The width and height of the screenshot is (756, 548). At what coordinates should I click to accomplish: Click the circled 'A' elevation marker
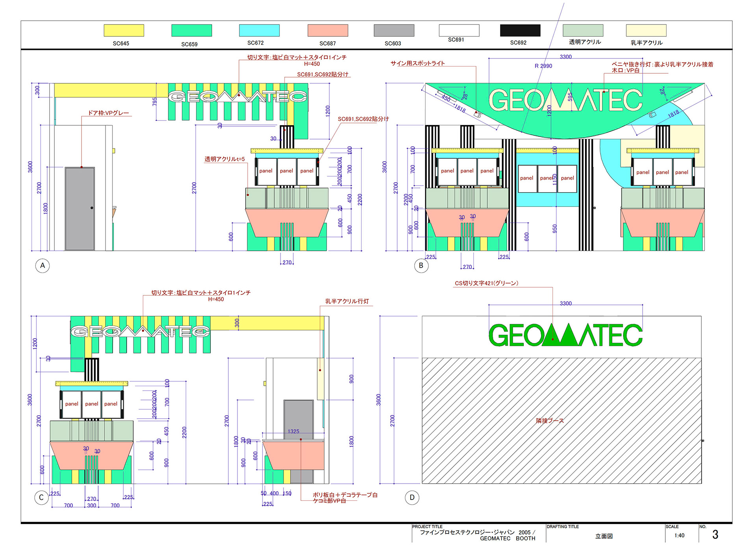(43, 266)
